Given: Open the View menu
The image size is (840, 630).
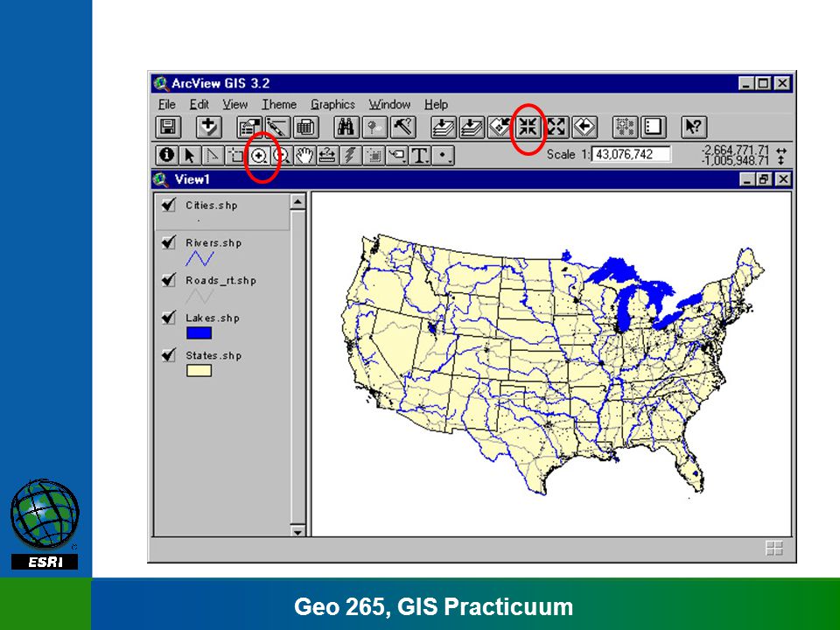Looking at the screenshot, I should click(235, 104).
